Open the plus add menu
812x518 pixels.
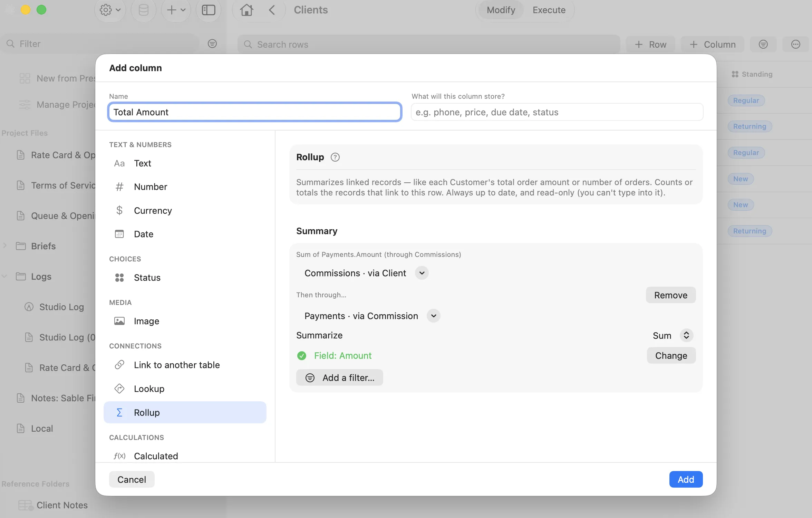(176, 10)
